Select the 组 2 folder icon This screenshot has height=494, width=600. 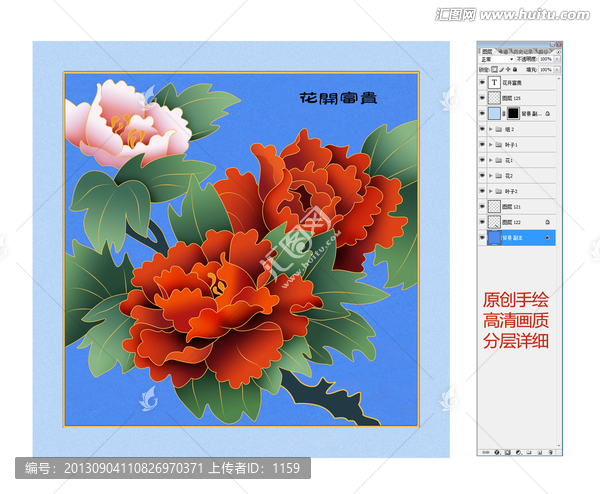(498, 129)
